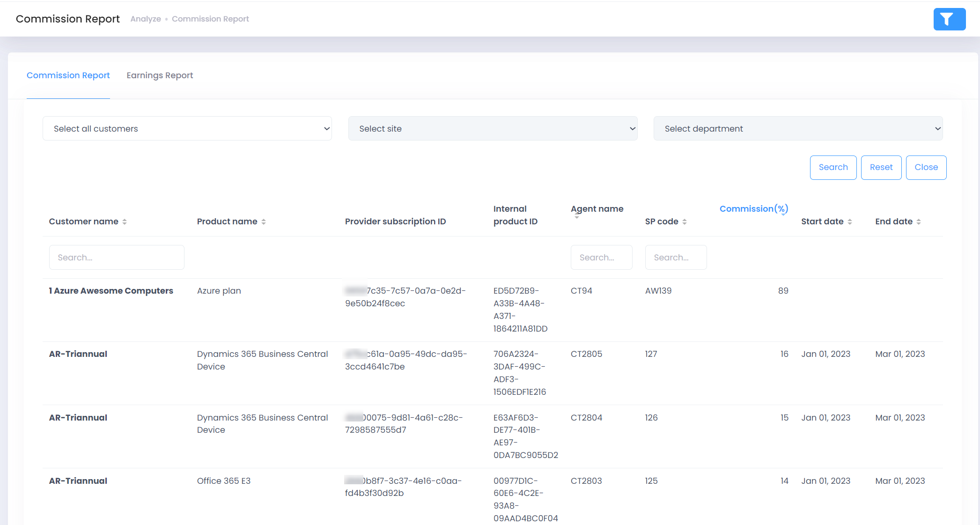Click the Analyze breadcrumb link
Screen dimensions: 980x525
(x=146, y=19)
